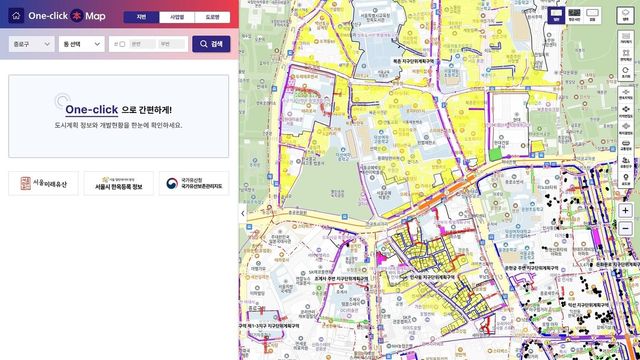Collapse the side panel with left arrow
Image resolution: width=640 pixels, height=360 pixels.
(x=243, y=213)
